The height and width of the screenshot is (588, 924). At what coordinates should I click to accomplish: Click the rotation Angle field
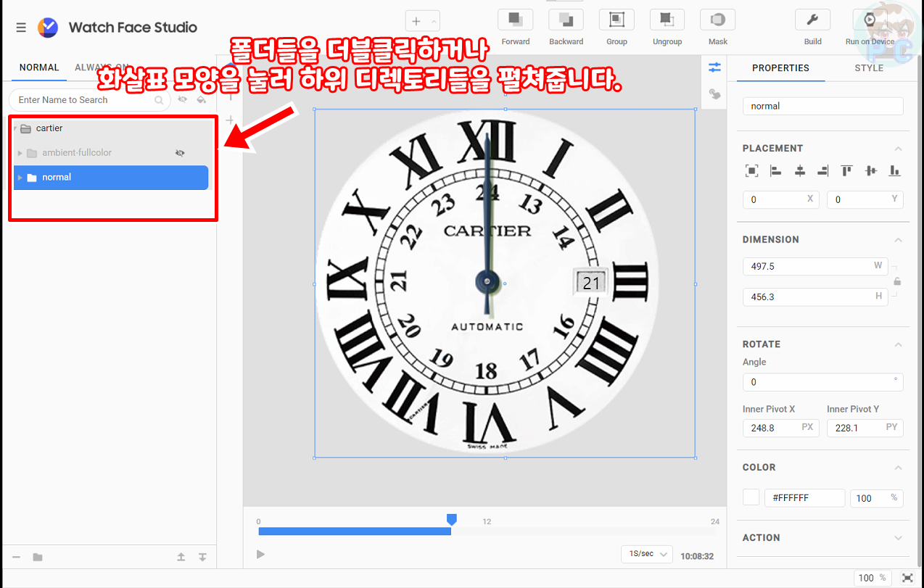[823, 382]
